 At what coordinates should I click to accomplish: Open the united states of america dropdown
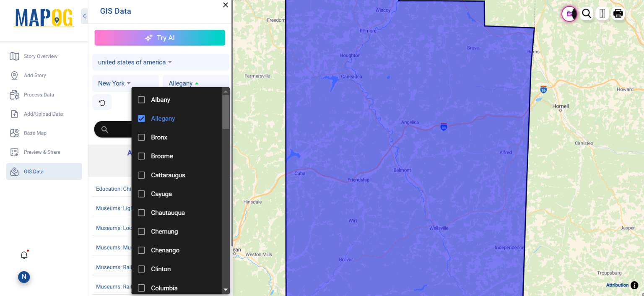(133, 62)
